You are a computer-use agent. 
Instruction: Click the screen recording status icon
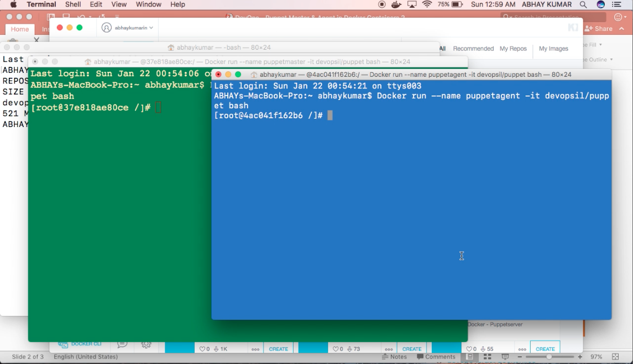click(x=381, y=4)
